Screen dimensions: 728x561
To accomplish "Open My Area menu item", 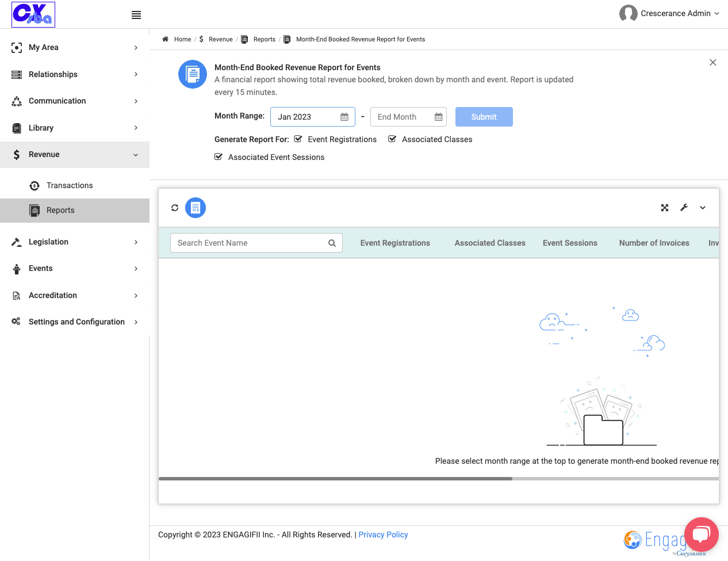I will pos(75,48).
